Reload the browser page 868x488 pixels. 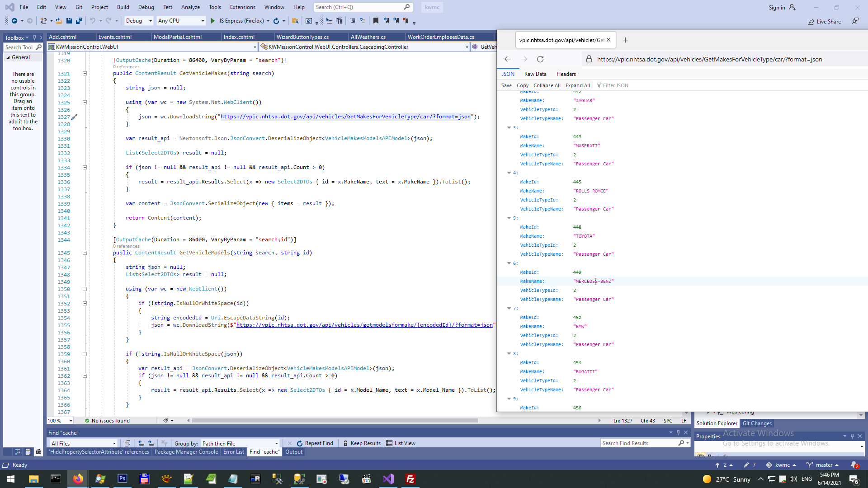pyautogui.click(x=540, y=59)
